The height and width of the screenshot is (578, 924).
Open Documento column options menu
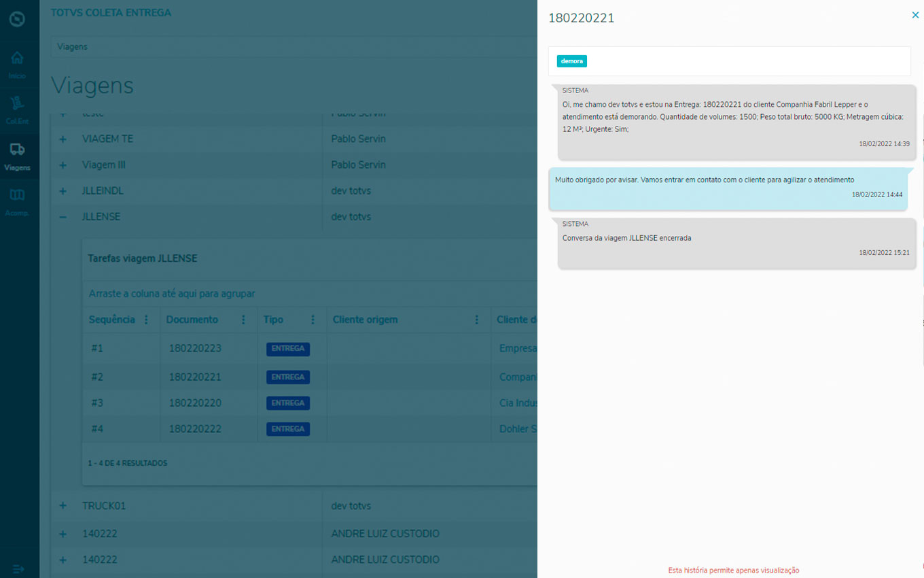[x=243, y=320]
